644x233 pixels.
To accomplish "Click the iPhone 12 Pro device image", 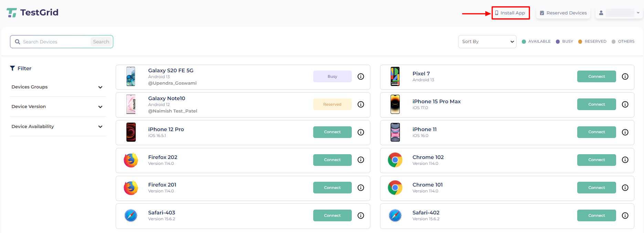I will pos(131,132).
